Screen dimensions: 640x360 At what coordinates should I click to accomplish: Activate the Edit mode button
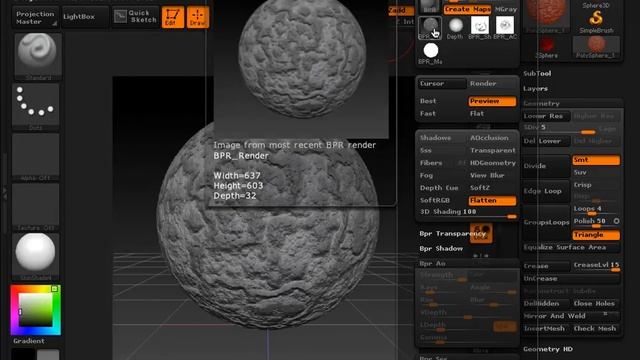(x=173, y=17)
